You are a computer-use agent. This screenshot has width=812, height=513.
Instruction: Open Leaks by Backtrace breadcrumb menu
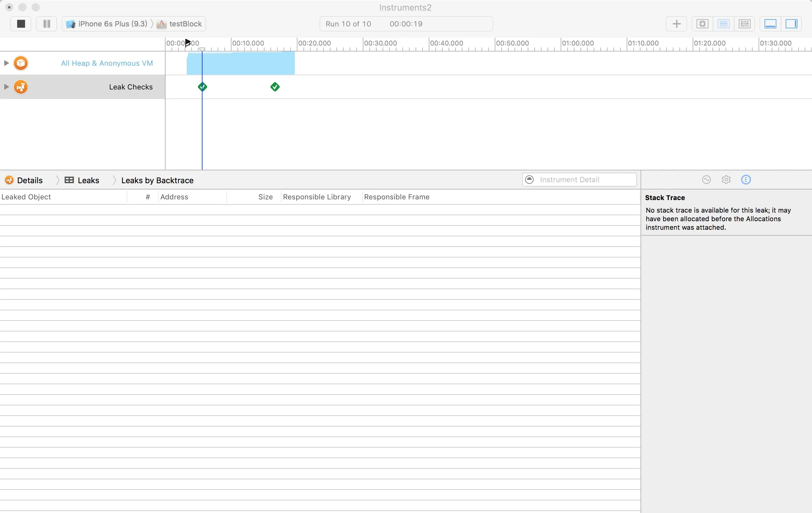tap(157, 180)
